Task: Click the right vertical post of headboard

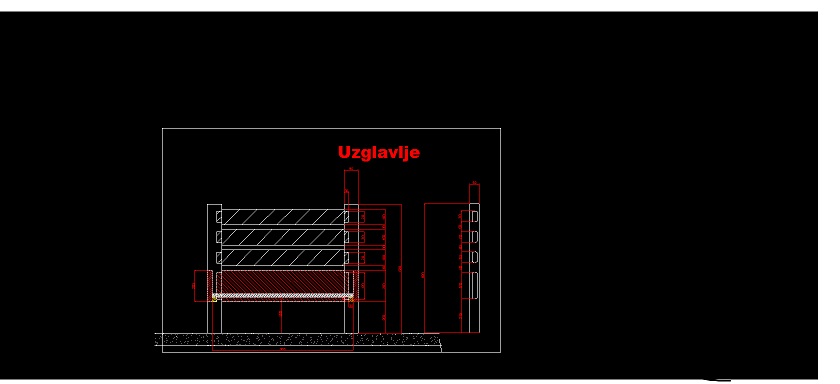Action: coord(351,268)
